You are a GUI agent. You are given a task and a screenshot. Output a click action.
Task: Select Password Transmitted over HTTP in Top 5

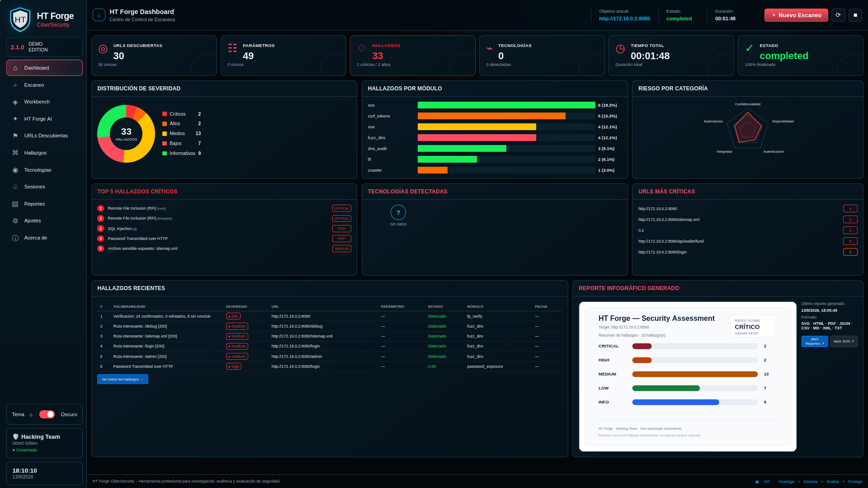[224, 239]
